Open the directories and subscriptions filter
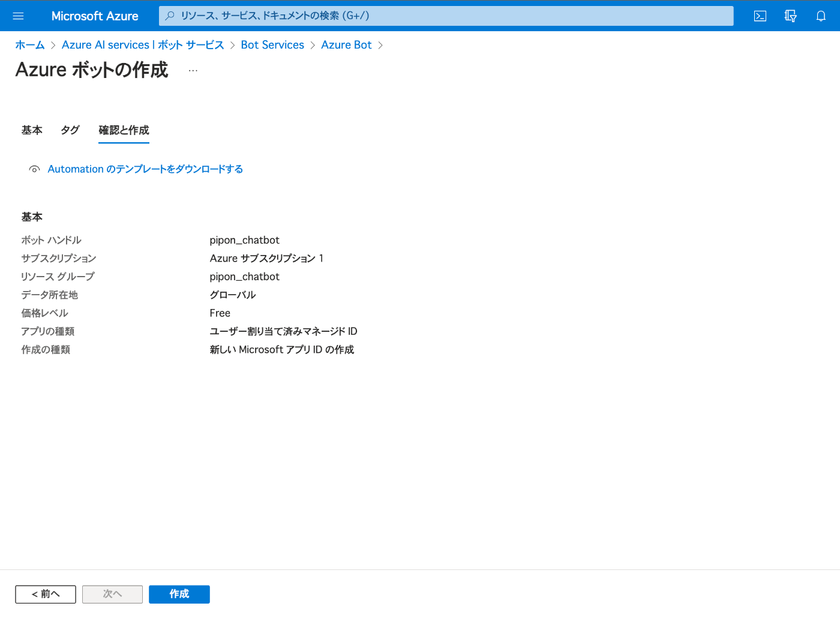840x618 pixels. point(791,16)
